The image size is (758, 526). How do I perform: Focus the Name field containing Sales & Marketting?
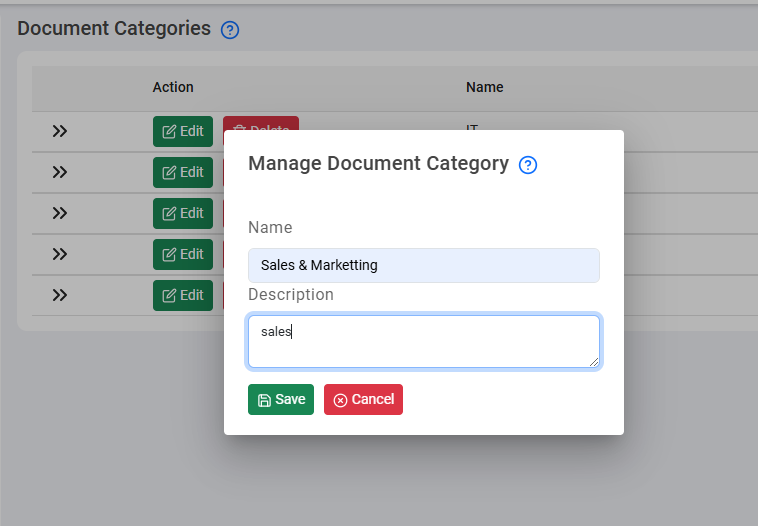[x=423, y=265]
